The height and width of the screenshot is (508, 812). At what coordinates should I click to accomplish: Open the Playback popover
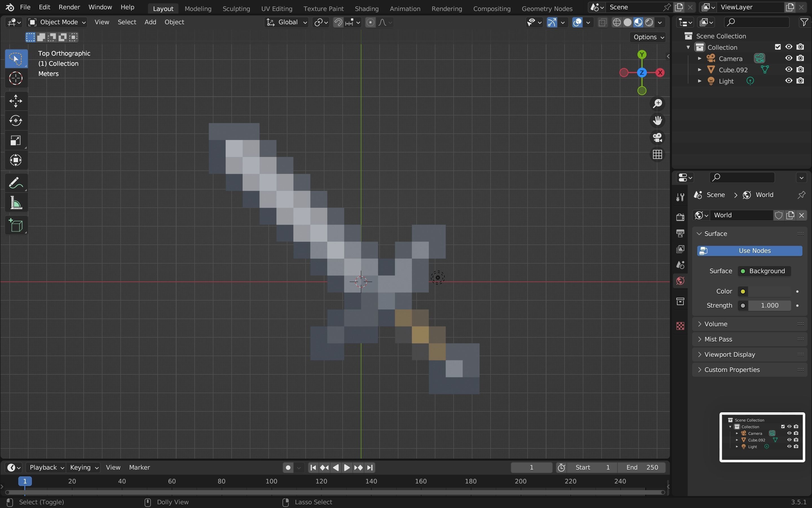tap(47, 467)
